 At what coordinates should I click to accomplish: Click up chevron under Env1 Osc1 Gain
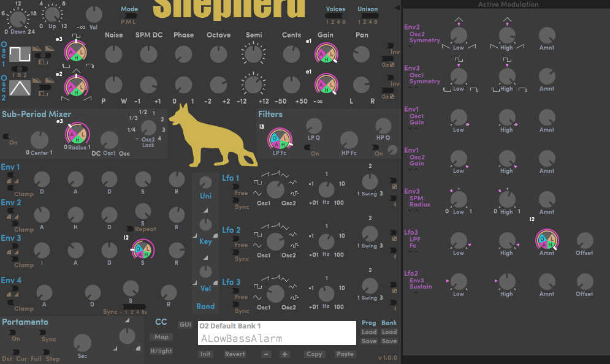(416, 128)
